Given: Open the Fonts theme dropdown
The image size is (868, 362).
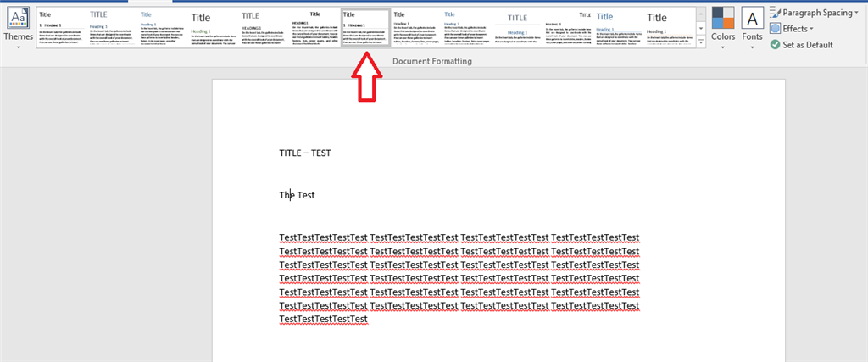Looking at the screenshot, I should click(753, 28).
